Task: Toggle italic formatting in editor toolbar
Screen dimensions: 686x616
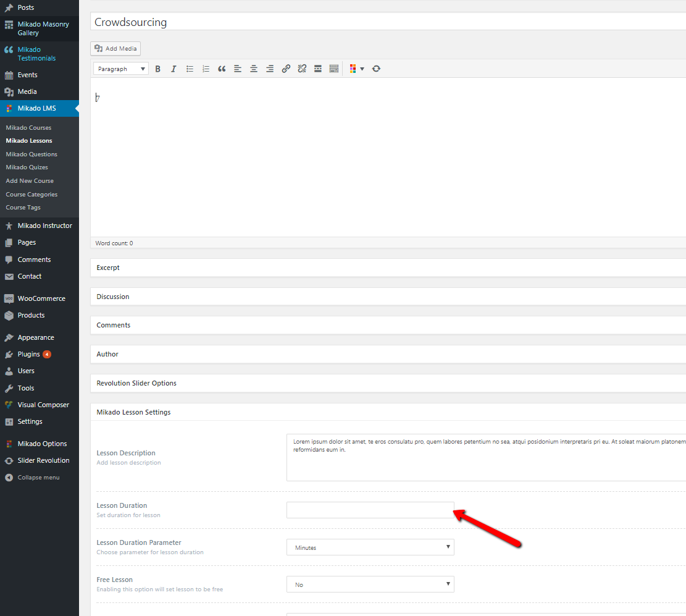Action: pos(174,69)
